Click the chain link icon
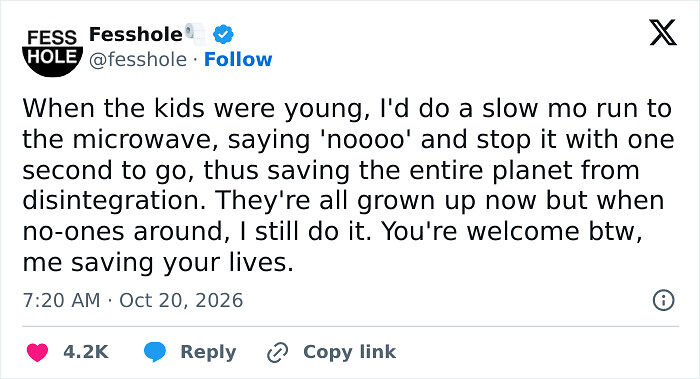 [277, 352]
